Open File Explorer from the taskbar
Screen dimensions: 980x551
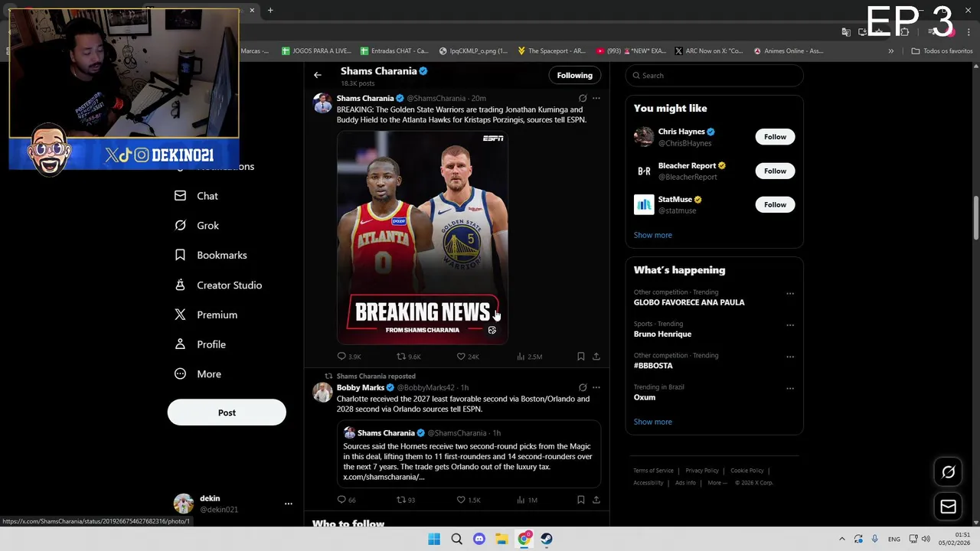(x=501, y=539)
